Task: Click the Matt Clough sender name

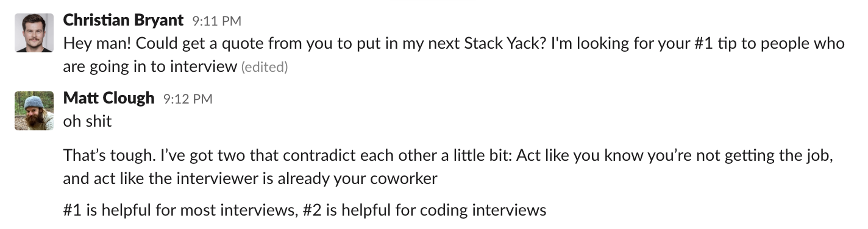Action: tap(108, 98)
